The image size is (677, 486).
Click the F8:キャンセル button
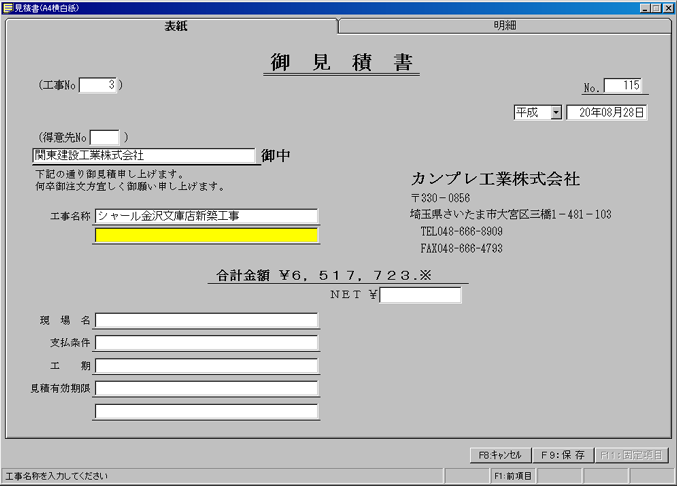click(500, 455)
